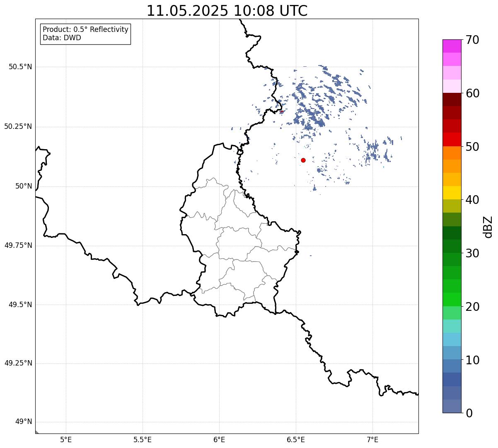The width and height of the screenshot is (498, 448).
Task: Click the plot title 11.05.2025 10:08 UTC
Action: 227,11
